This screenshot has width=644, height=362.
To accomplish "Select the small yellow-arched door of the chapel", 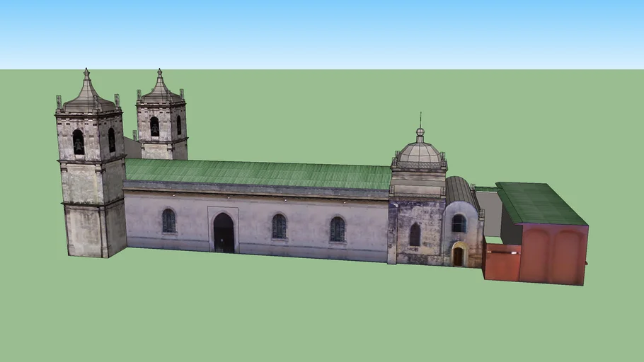I will coord(459,255).
